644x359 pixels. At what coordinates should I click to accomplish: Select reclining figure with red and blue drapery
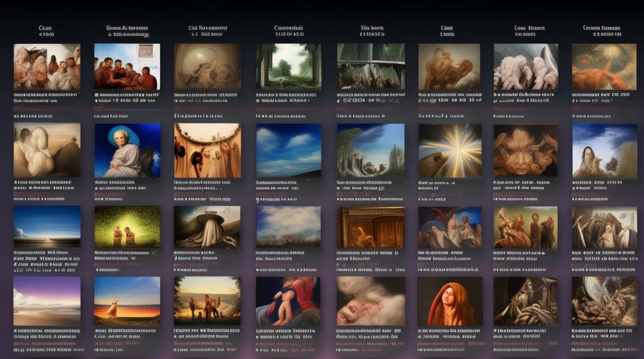pos(288,301)
